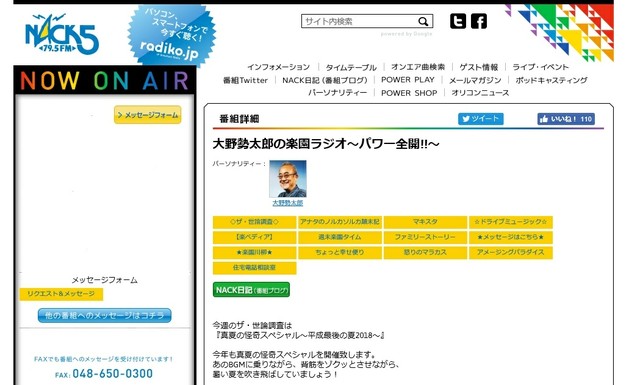Screen dimensions: 640x385
Task: Open ☆ドライブミュージック☆ corner
Action: click(x=511, y=222)
